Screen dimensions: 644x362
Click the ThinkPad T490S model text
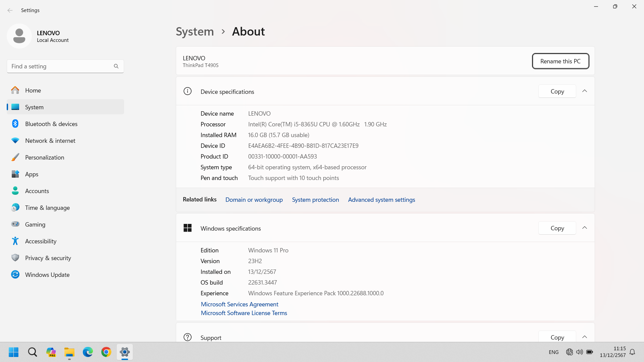click(x=201, y=65)
